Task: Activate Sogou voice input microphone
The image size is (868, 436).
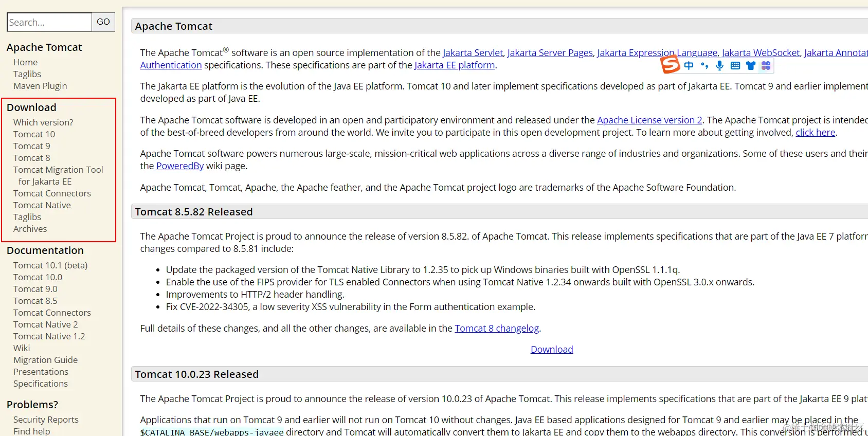Action: 719,65
